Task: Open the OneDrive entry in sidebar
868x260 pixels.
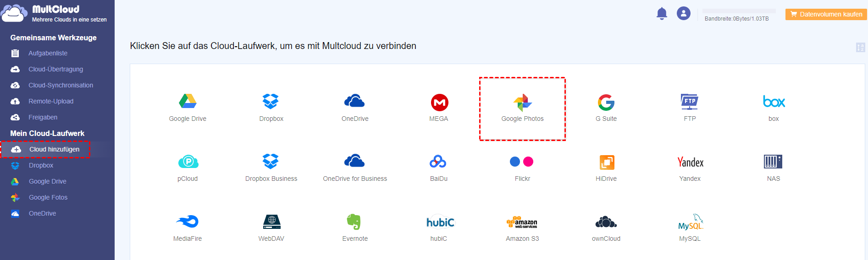Action: tap(42, 213)
